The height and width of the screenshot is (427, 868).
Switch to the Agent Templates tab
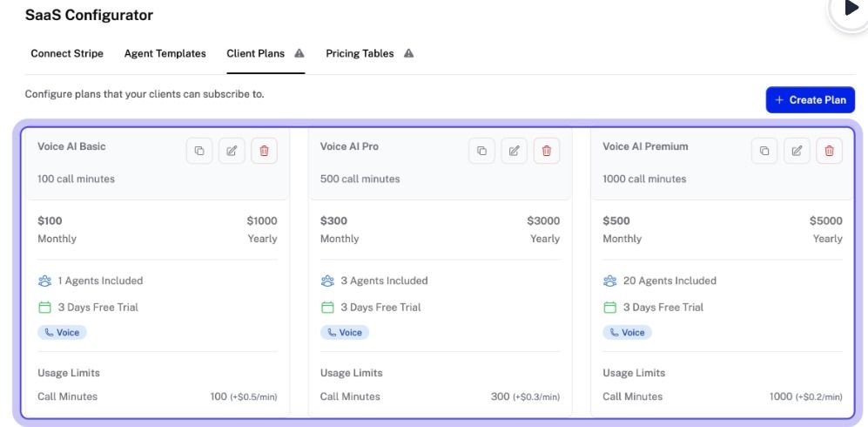tap(165, 54)
